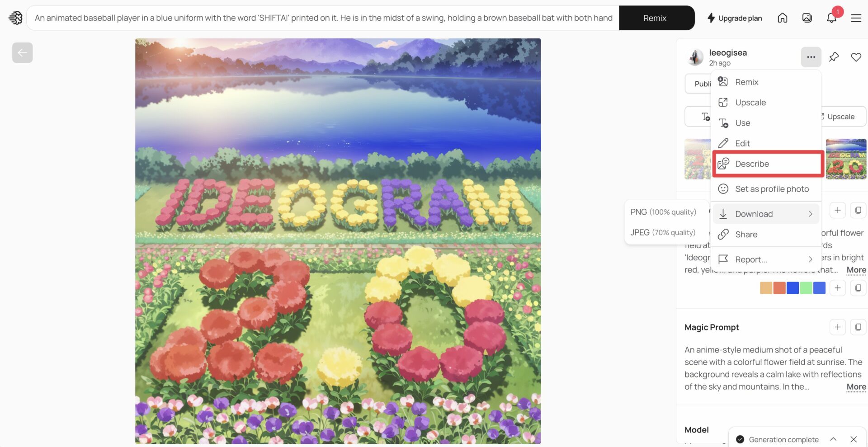This screenshot has width=868, height=447.
Task: Add Magic Prompt using the plus icon
Action: coord(838,327)
